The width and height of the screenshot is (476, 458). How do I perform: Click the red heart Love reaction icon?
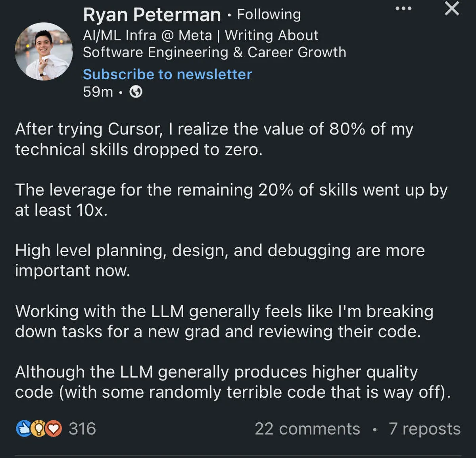pyautogui.click(x=54, y=429)
